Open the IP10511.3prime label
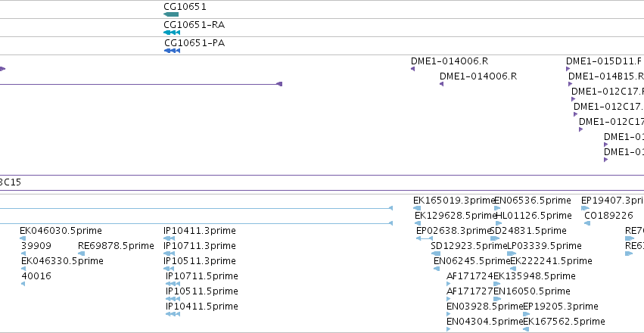 200,261
